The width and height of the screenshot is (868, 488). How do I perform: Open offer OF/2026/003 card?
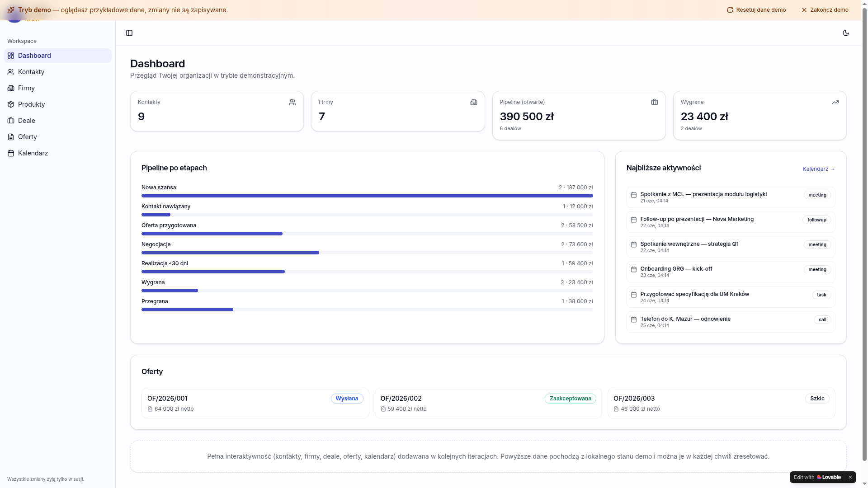(721, 403)
